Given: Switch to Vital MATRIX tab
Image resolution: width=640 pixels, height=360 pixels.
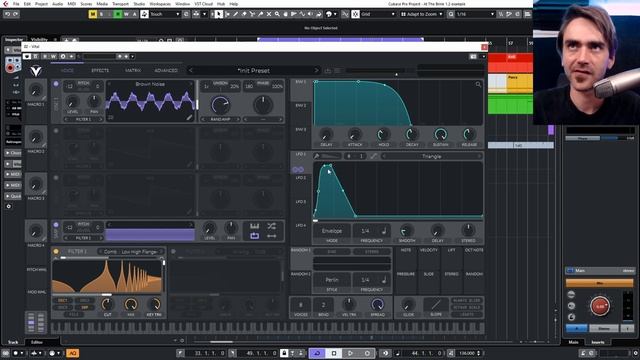Looking at the screenshot, I should click(x=133, y=71).
